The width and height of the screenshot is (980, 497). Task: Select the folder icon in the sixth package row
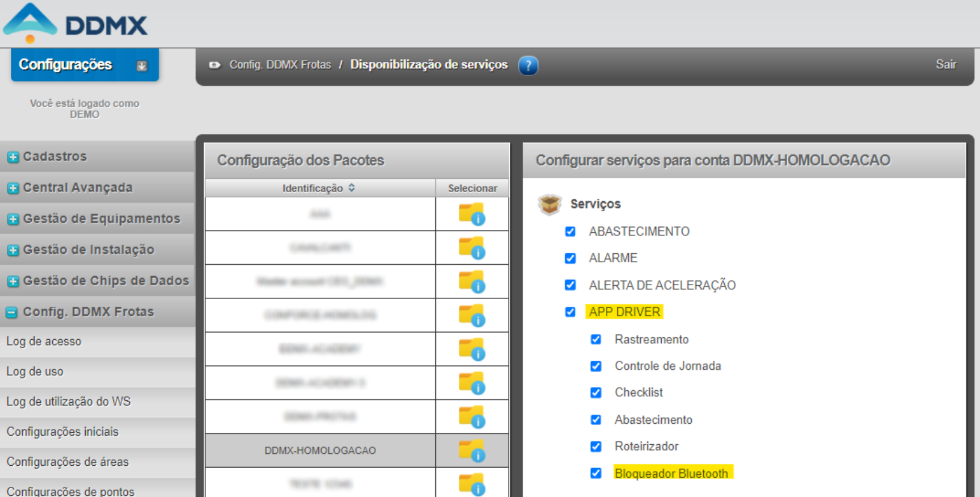[472, 384]
